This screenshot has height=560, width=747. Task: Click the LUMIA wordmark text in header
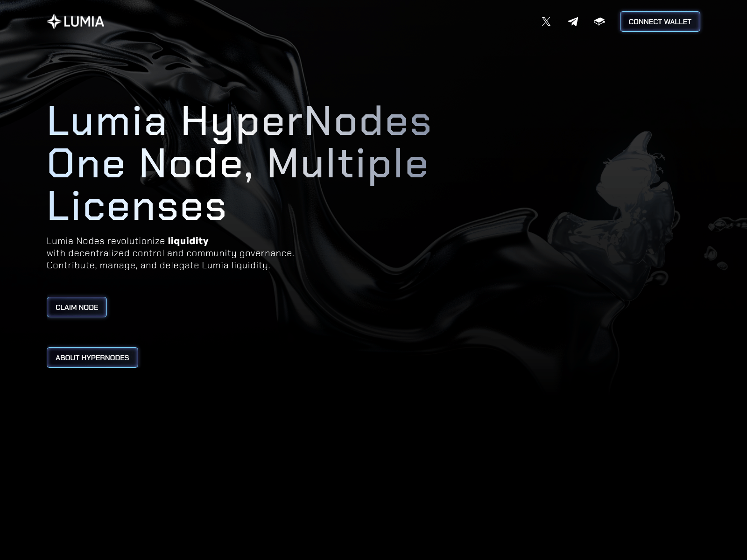click(x=84, y=21)
